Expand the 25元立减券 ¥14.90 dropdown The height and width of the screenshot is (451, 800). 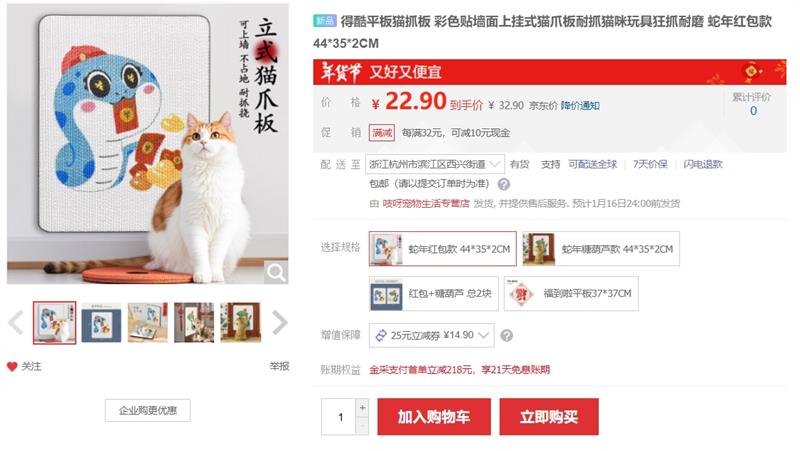pos(432,335)
